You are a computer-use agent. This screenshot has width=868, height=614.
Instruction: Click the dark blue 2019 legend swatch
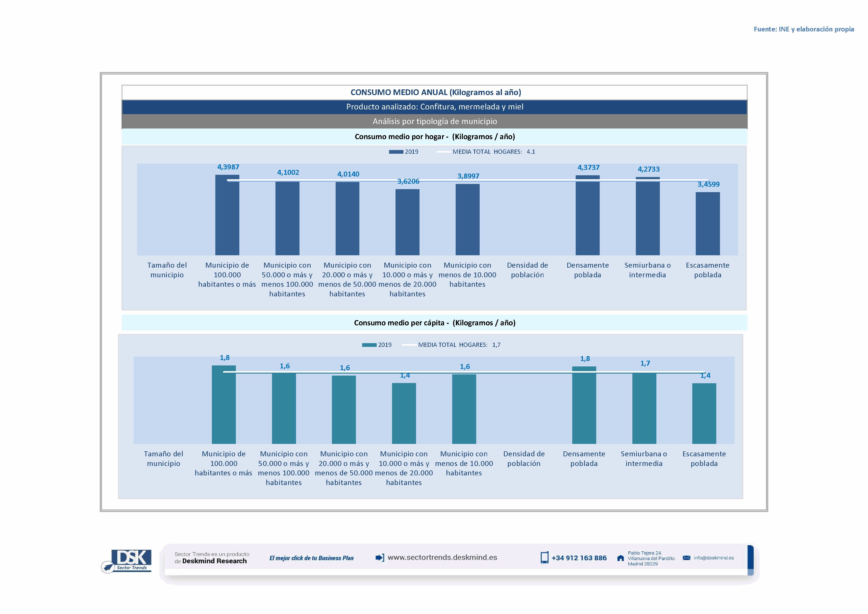pyautogui.click(x=396, y=152)
